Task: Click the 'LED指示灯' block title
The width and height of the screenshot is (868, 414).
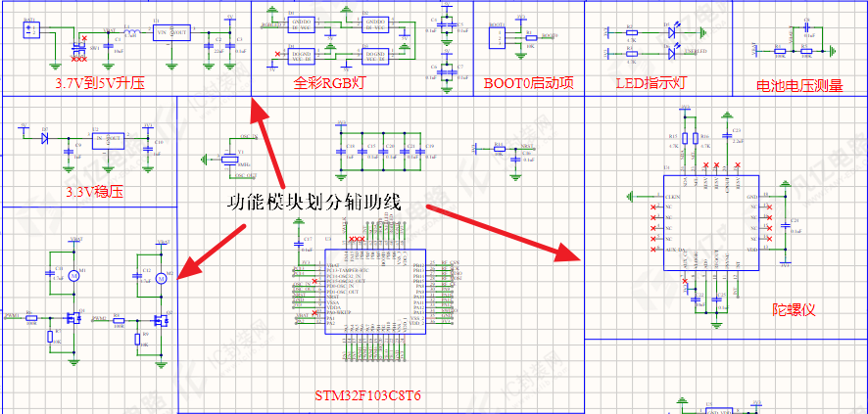Action: [651, 84]
